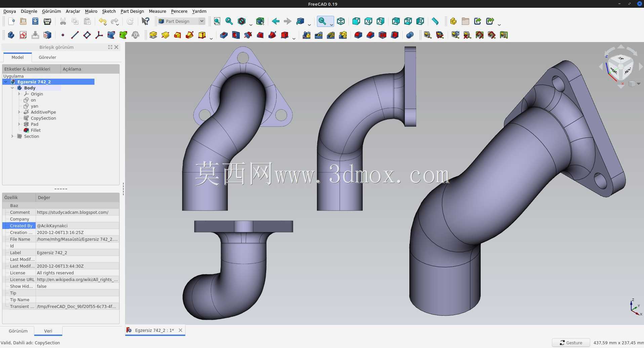This screenshot has height=348, width=644.
Task: Open the Dosya menu
Action: coord(10,11)
